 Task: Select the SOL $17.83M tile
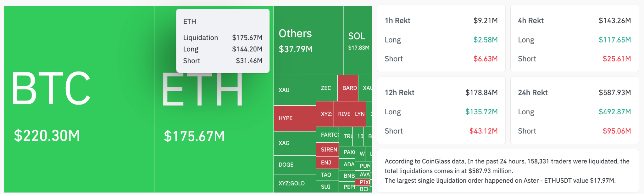358,40
